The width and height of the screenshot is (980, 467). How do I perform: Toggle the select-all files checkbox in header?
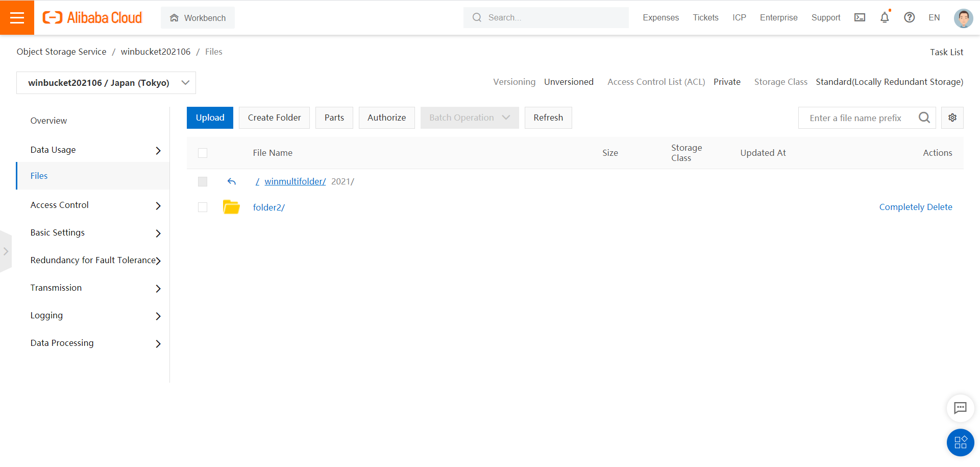tap(203, 153)
